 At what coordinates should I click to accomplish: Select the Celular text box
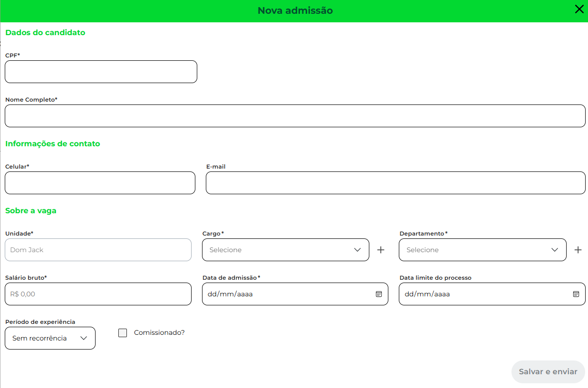pyautogui.click(x=100, y=183)
